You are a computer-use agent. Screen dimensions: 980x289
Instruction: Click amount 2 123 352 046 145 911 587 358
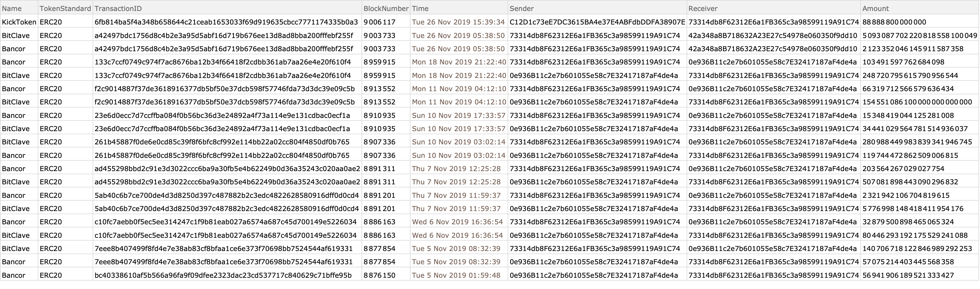(913, 49)
